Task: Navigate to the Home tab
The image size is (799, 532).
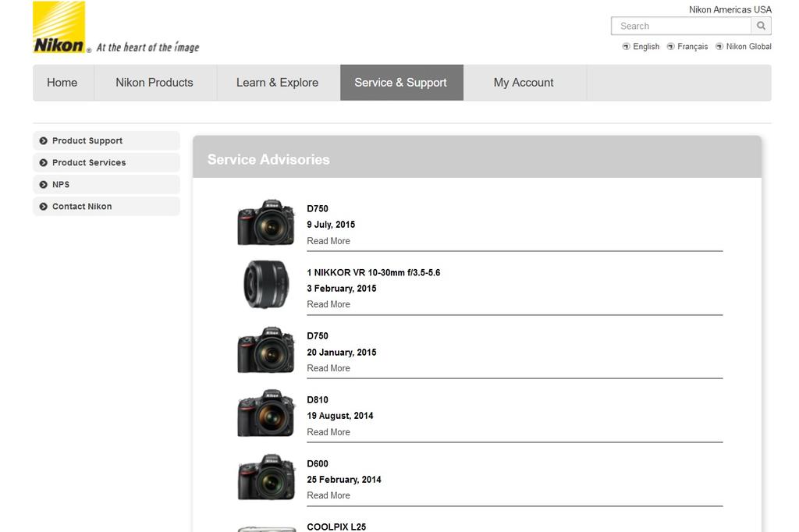Action: point(62,83)
